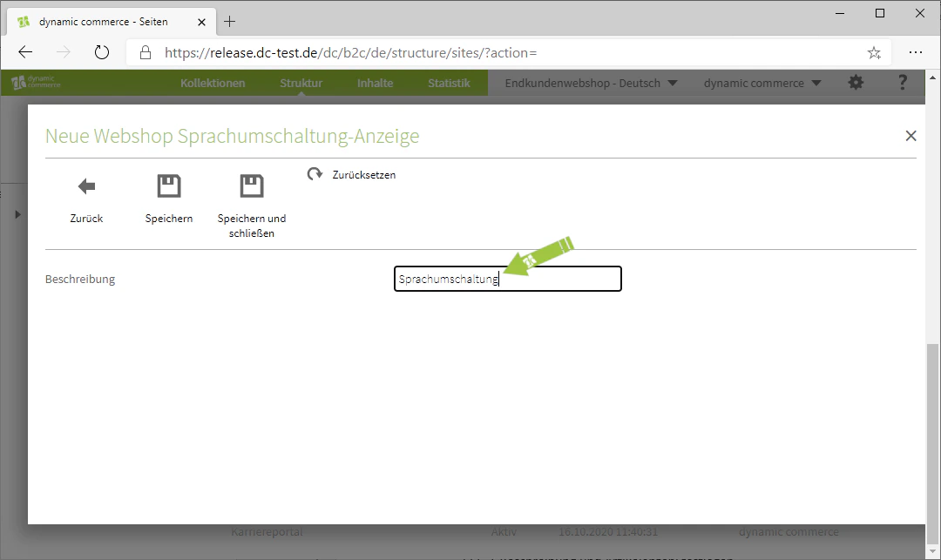The width and height of the screenshot is (941, 560).
Task: Open the Kollektionen menu
Action: point(213,84)
